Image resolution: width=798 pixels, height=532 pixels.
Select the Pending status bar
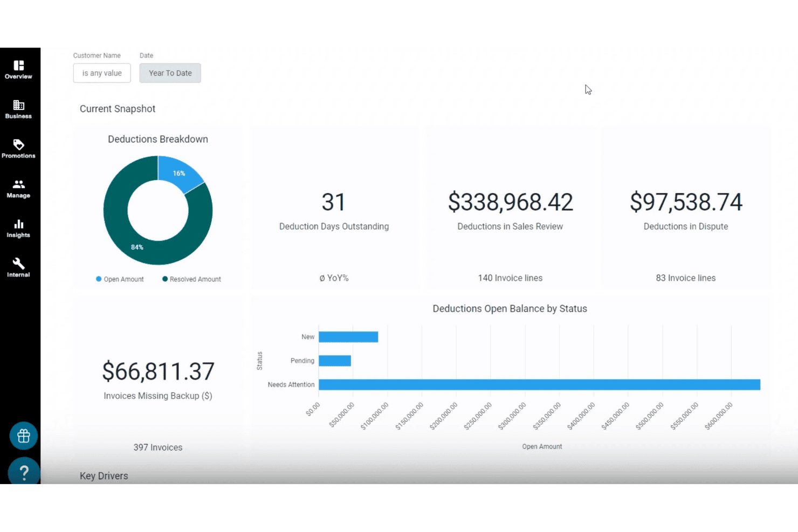pos(335,361)
